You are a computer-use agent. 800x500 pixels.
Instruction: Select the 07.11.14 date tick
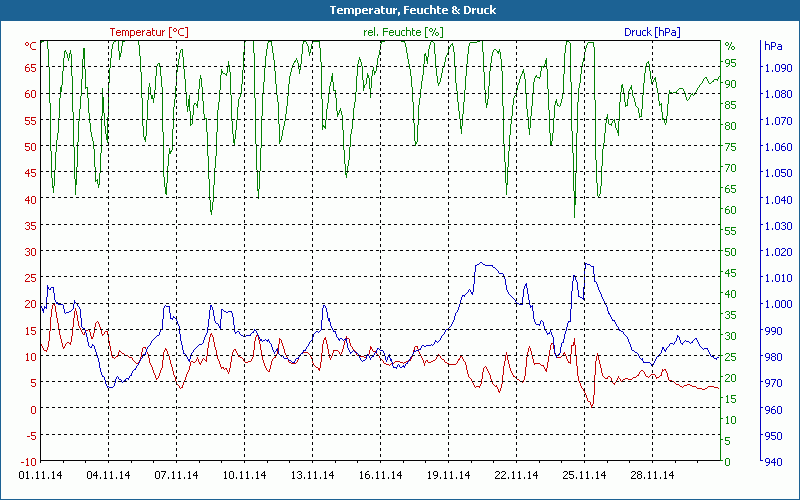177,476
